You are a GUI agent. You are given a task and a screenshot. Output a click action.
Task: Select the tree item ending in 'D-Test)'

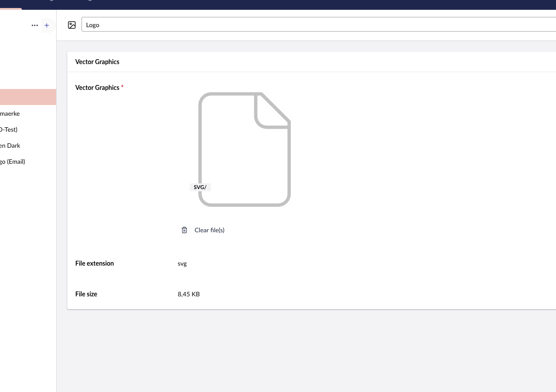tap(9, 129)
